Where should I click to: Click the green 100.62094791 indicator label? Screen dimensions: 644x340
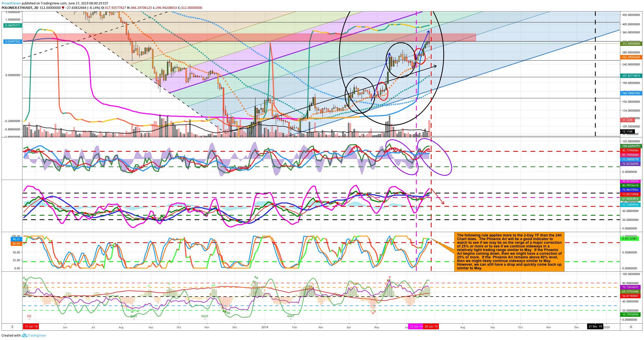[x=631, y=146]
